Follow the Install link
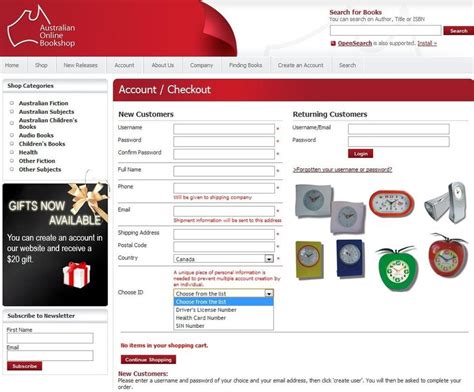The width and height of the screenshot is (474, 392). pyautogui.click(x=427, y=43)
